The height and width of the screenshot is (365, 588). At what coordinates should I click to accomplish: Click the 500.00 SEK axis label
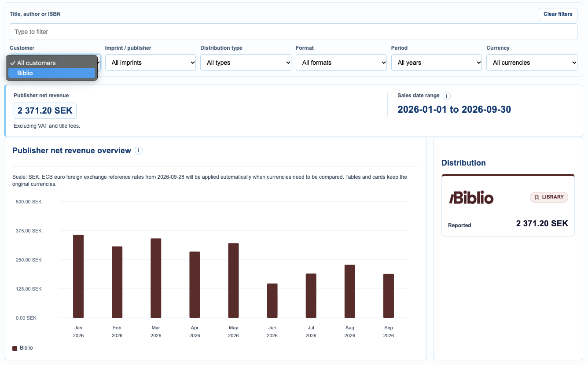click(29, 202)
